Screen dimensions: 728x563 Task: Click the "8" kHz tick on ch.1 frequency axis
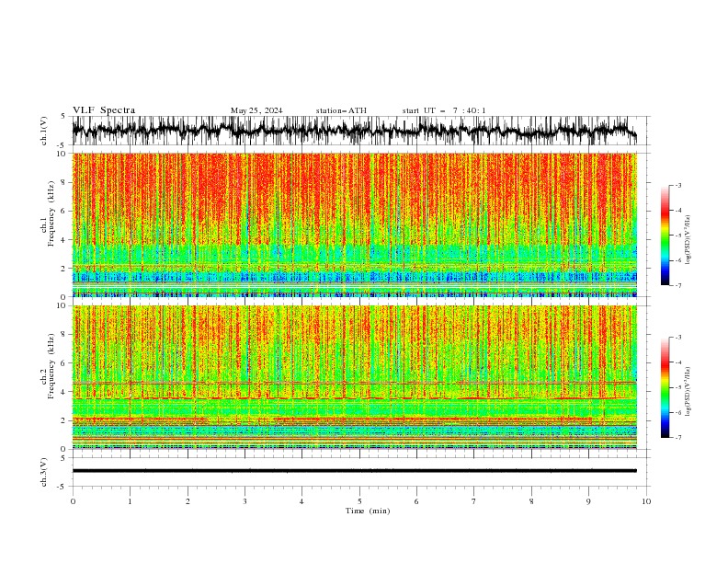click(63, 182)
